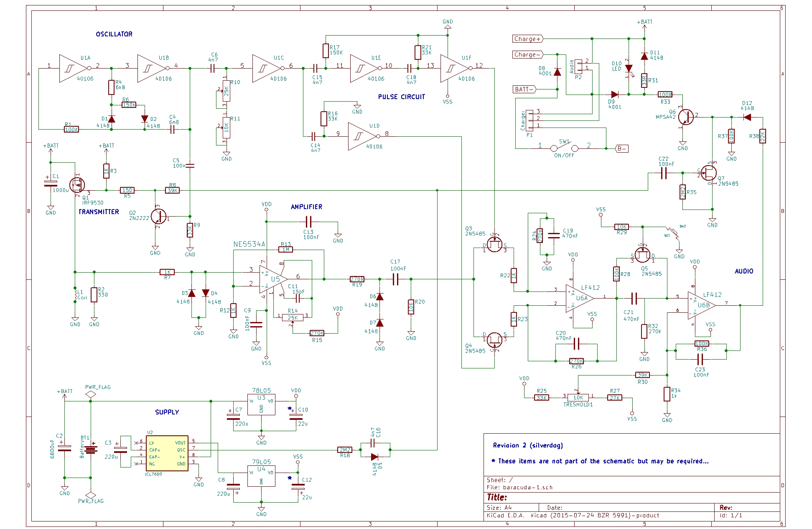Select the BATT- net label
Image resolution: width=812 pixels, height=529 pixels.
[524, 89]
